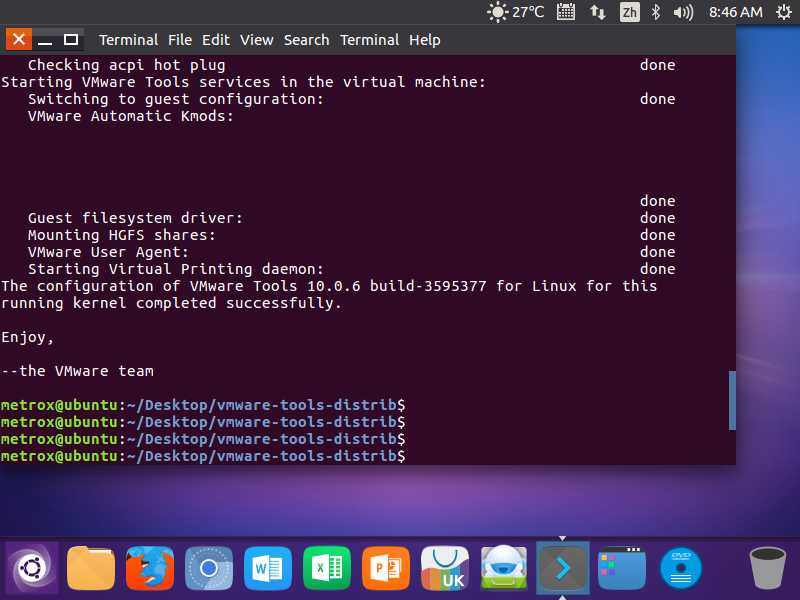
Task: Launch Firefox from the dock
Action: (150, 569)
